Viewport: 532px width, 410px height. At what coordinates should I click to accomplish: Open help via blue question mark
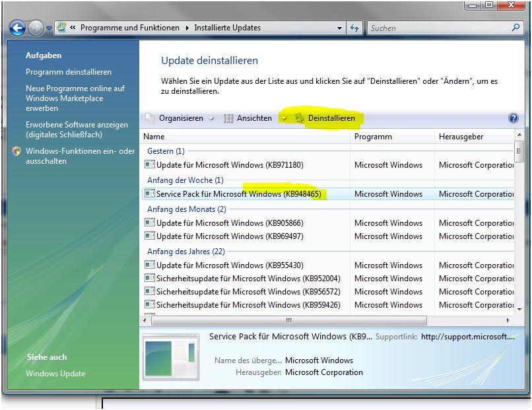(514, 118)
